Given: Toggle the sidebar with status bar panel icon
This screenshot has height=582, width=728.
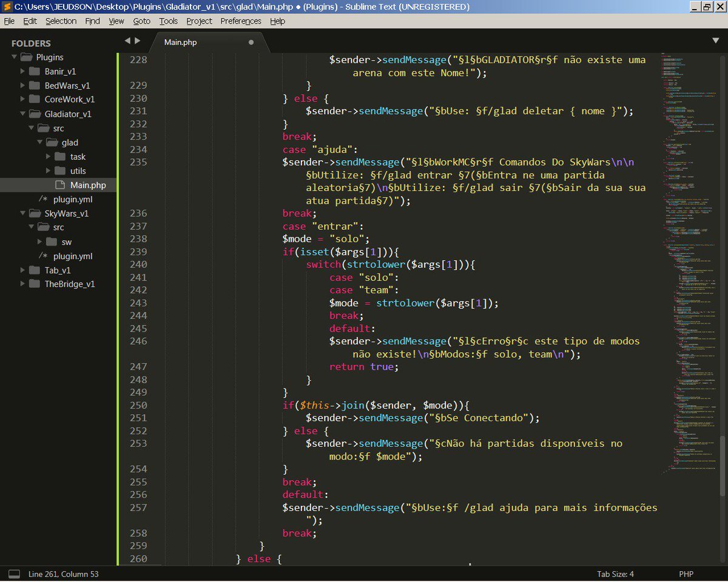Looking at the screenshot, I should click(14, 574).
